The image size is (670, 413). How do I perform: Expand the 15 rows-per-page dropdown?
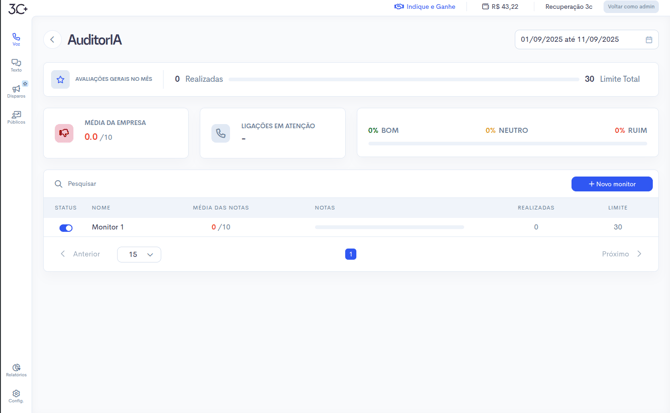click(x=139, y=255)
